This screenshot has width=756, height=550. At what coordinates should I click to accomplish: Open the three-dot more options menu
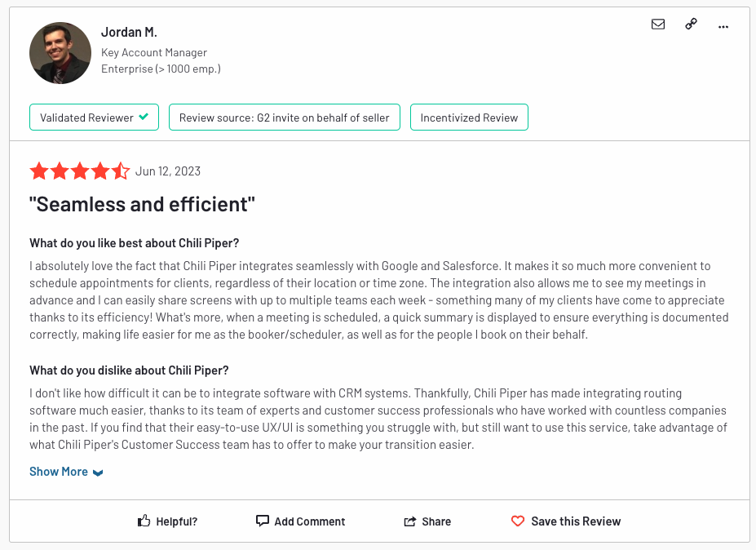click(723, 26)
